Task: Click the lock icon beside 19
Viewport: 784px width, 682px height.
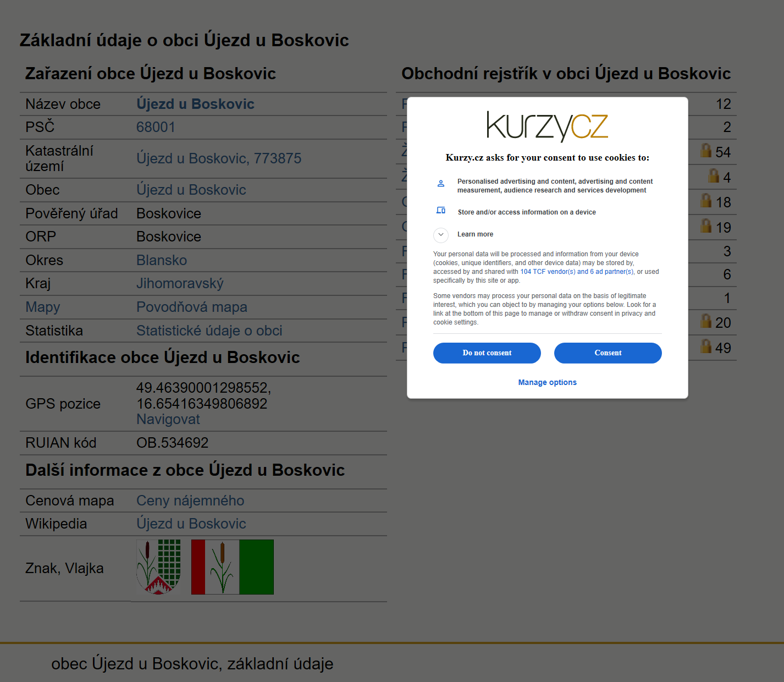Action: tap(706, 226)
